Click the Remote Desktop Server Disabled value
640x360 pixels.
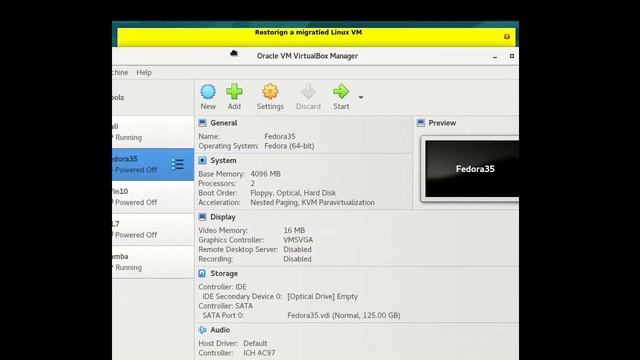point(298,249)
